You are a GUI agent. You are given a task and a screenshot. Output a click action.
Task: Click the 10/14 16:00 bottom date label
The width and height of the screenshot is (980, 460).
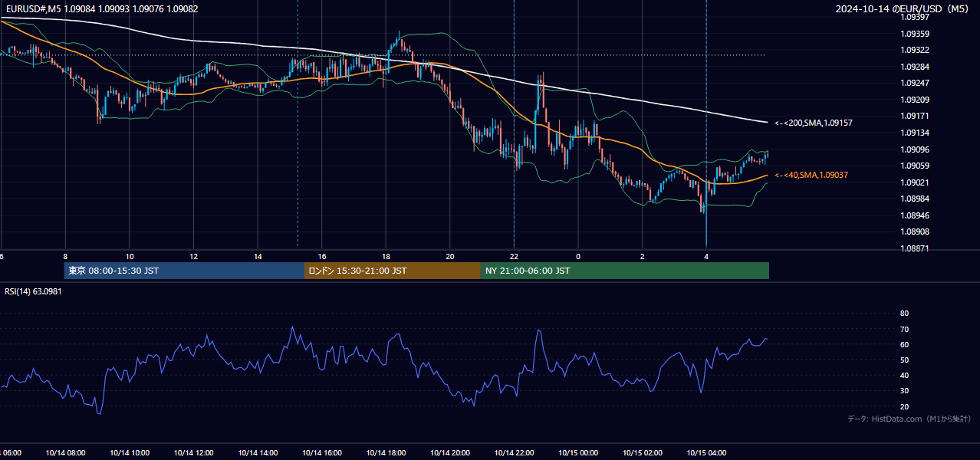tap(322, 452)
